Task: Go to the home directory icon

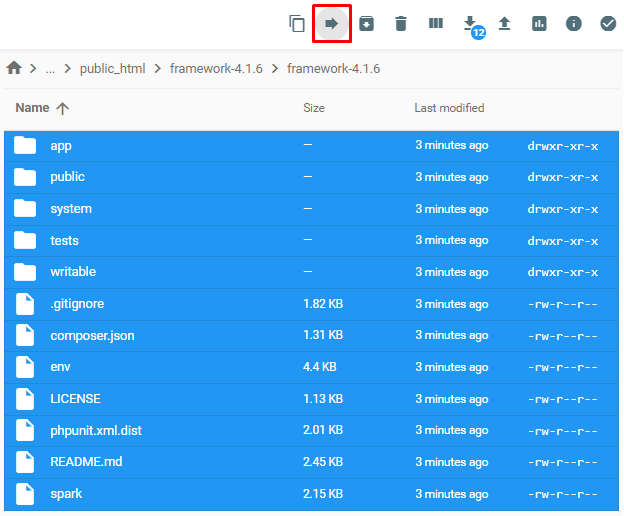Action: click(x=14, y=69)
